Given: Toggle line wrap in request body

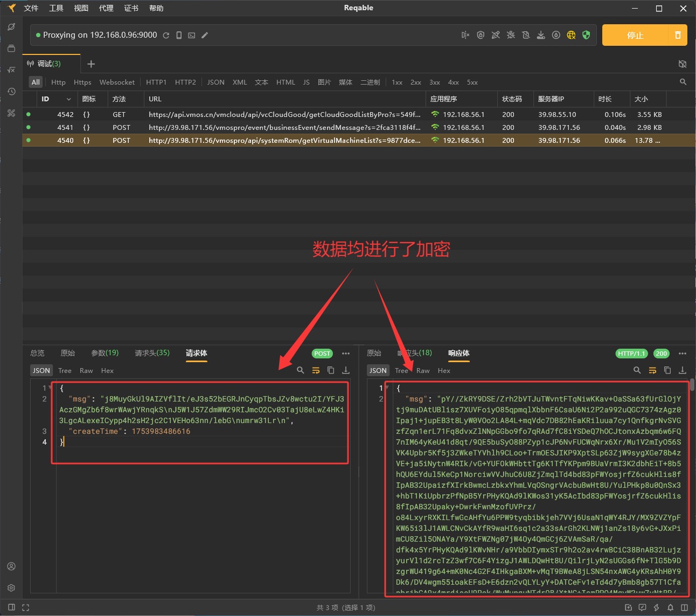Looking at the screenshot, I should pos(316,370).
